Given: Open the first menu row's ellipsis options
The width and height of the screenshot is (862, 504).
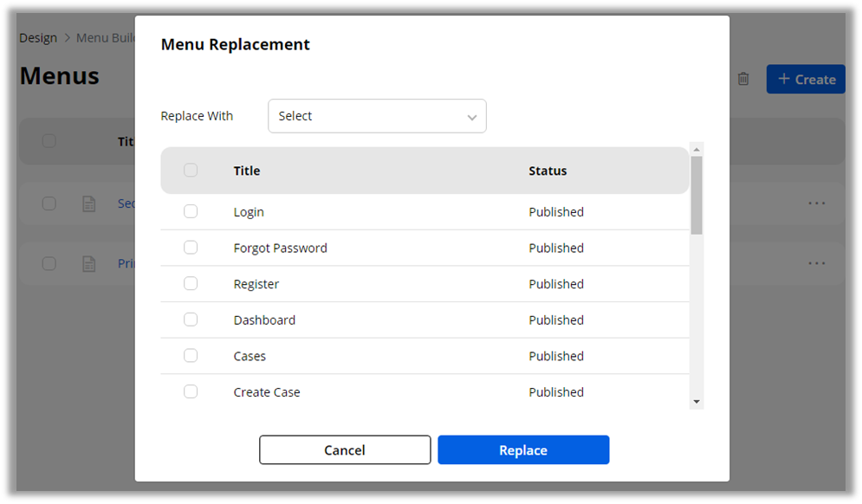Looking at the screenshot, I should pyautogui.click(x=816, y=203).
